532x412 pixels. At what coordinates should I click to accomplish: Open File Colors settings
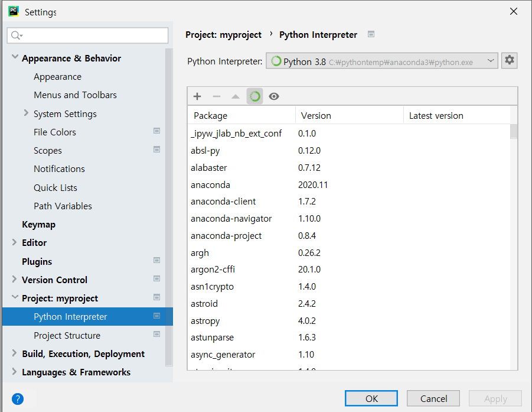point(55,132)
